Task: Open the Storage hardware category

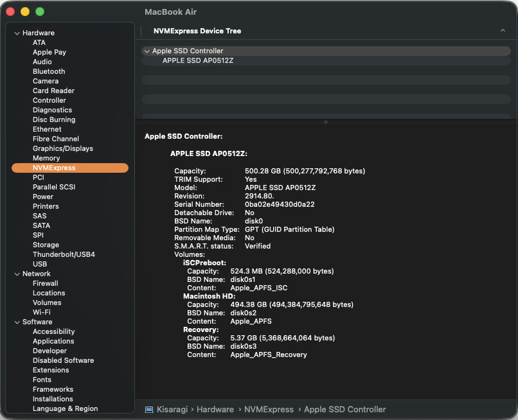Action: pyautogui.click(x=46, y=245)
